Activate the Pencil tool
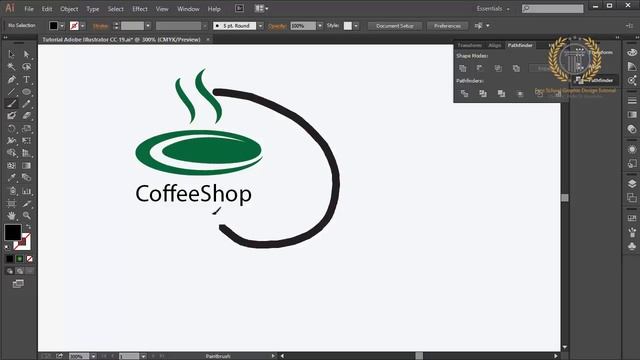640x360 pixels. [x=27, y=104]
